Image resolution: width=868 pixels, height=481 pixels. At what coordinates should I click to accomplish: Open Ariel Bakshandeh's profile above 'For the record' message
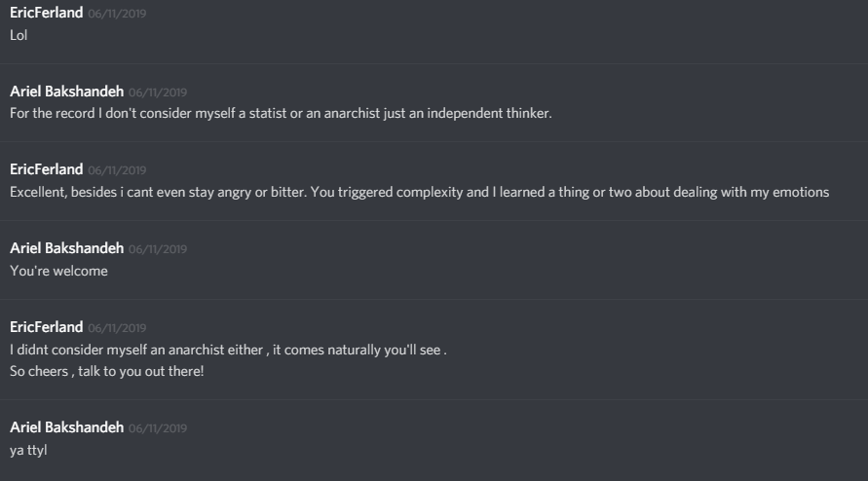coord(66,92)
